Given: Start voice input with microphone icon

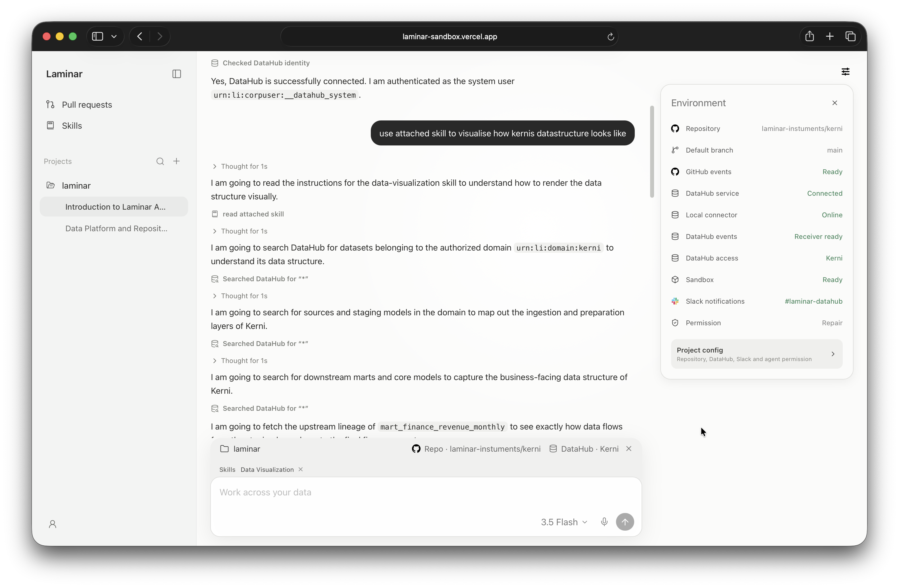Looking at the screenshot, I should click(604, 522).
